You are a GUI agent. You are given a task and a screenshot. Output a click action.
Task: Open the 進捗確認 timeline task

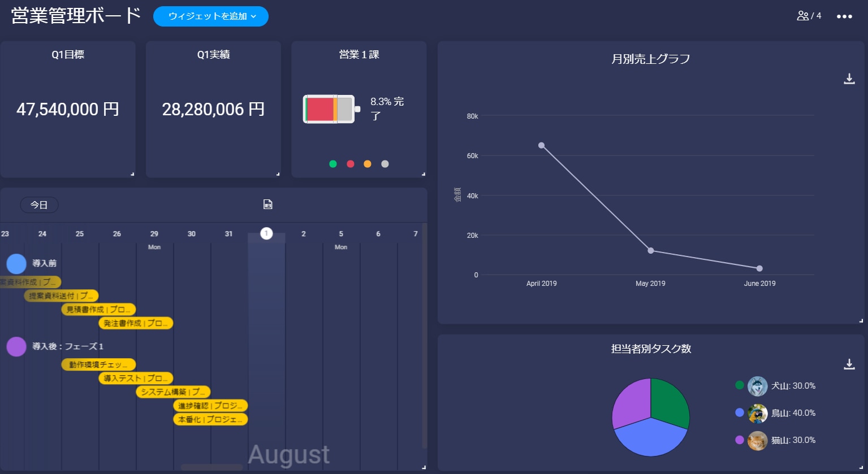point(210,406)
